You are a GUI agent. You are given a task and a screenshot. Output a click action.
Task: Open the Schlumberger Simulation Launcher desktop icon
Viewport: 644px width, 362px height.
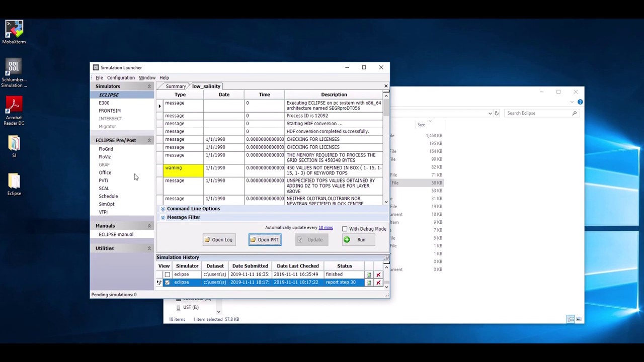(x=14, y=73)
